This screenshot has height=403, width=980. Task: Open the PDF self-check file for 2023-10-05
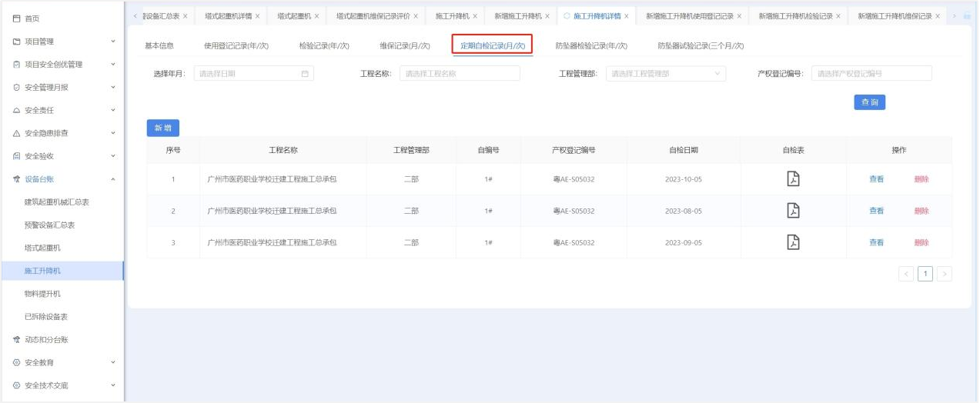793,179
